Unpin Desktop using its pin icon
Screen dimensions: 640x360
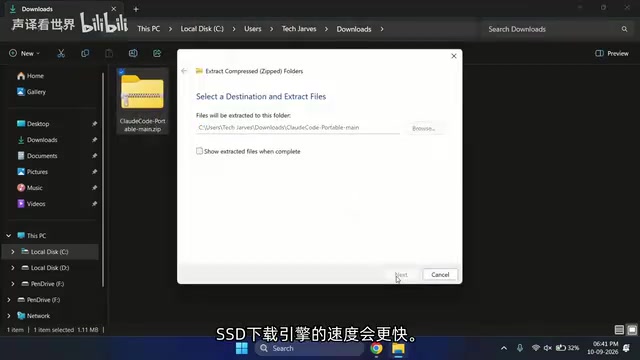(94, 124)
